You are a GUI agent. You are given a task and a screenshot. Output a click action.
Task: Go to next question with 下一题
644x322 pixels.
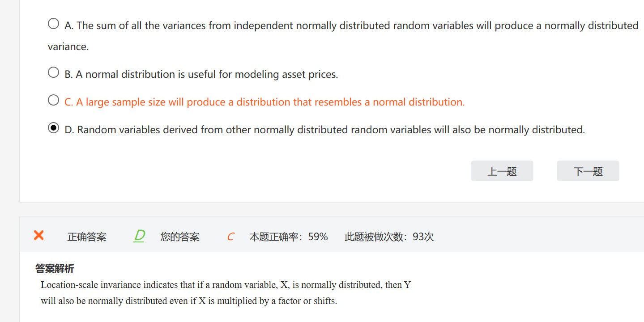[x=588, y=171]
